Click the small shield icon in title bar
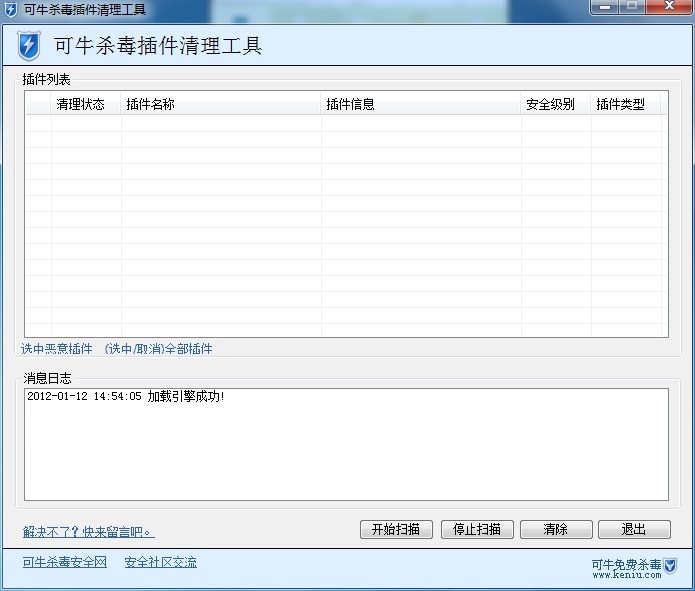The width and height of the screenshot is (695, 591). click(11, 9)
